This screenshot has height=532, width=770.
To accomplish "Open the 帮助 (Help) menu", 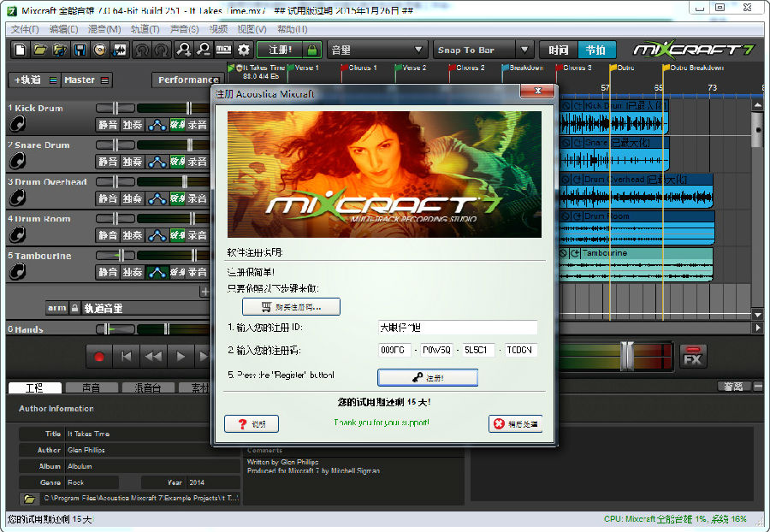I will pos(293,29).
